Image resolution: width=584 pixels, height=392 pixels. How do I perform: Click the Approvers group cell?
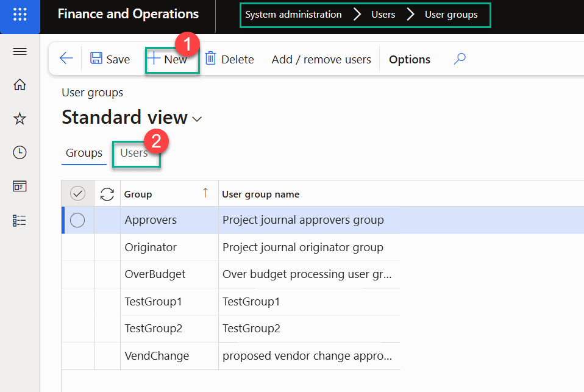[169, 220]
